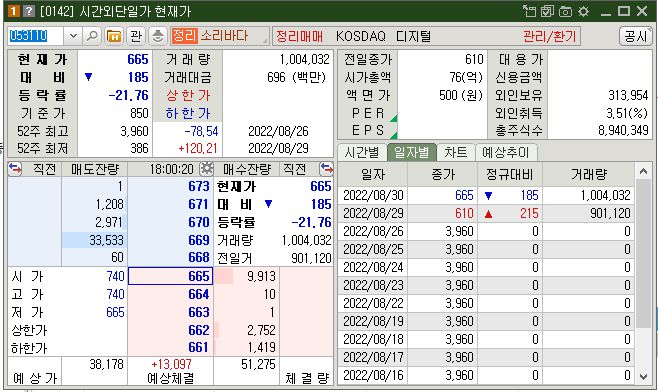This screenshot has width=658, height=392.
Task: Open recent history with the orange H icon
Action: 113,36
